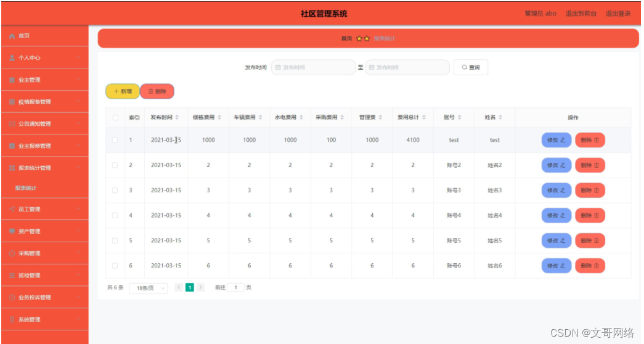Image resolution: width=644 pixels, height=344 pixels.
Task: Click the 业主报修管理 sidebar icon
Action: click(12, 146)
